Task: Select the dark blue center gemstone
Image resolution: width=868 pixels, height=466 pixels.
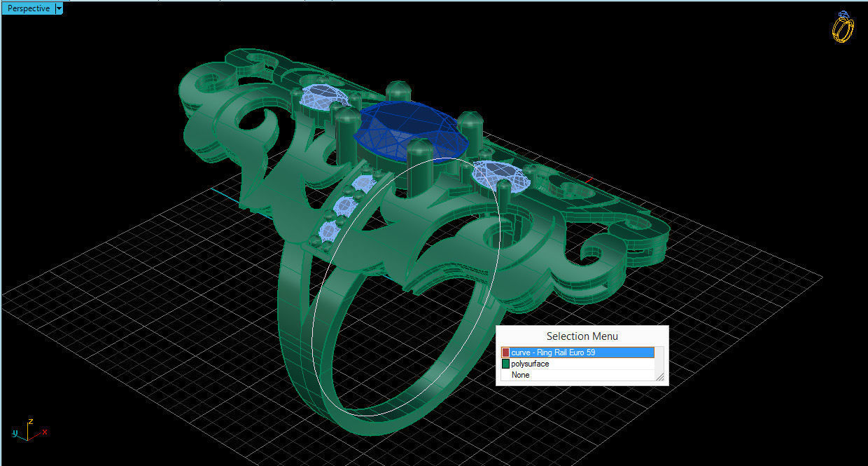Action: tap(411, 132)
